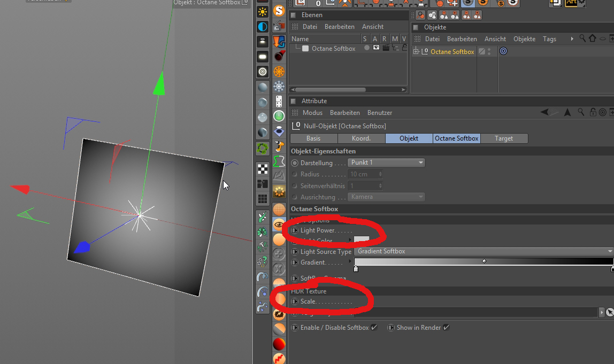
Task: Select the orange wireframe sphere icon
Action: click(279, 210)
